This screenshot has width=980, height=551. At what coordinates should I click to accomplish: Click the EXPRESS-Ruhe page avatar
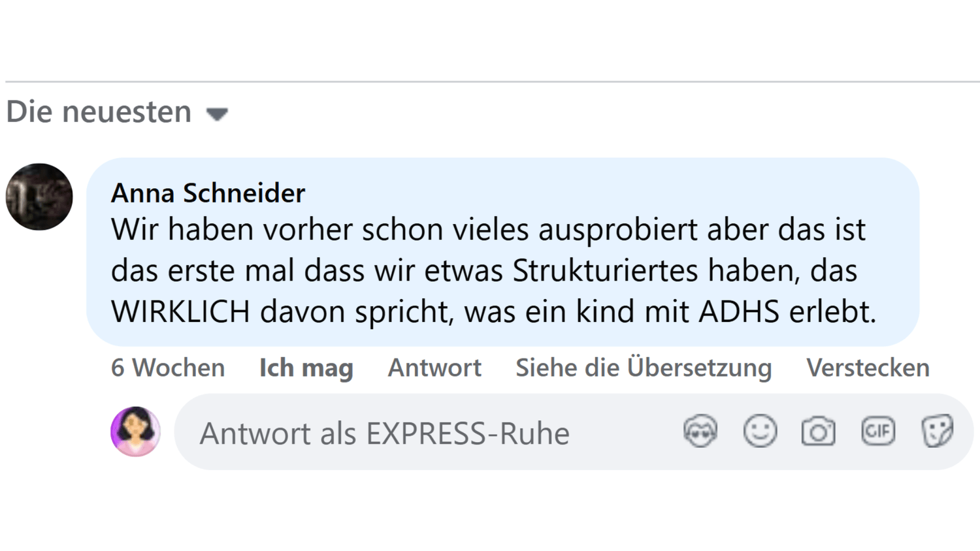[135, 432]
